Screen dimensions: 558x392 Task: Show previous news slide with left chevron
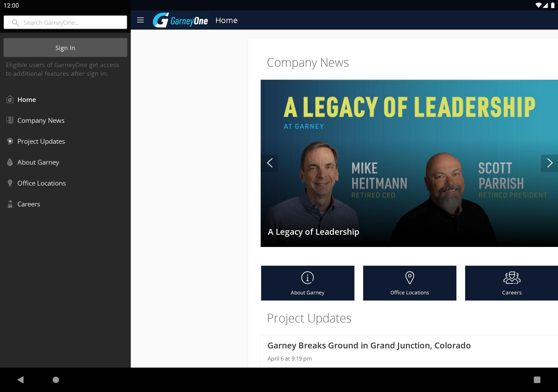click(270, 163)
